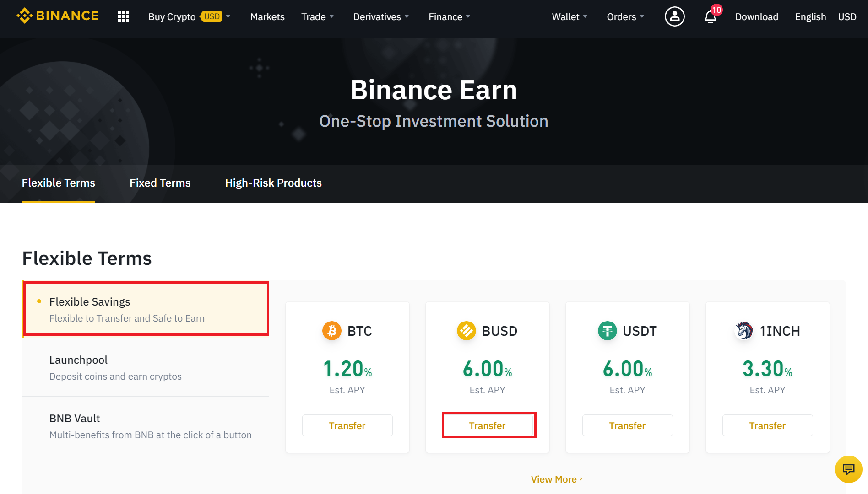Open the chat support bubble
868x494 pixels.
click(848, 469)
